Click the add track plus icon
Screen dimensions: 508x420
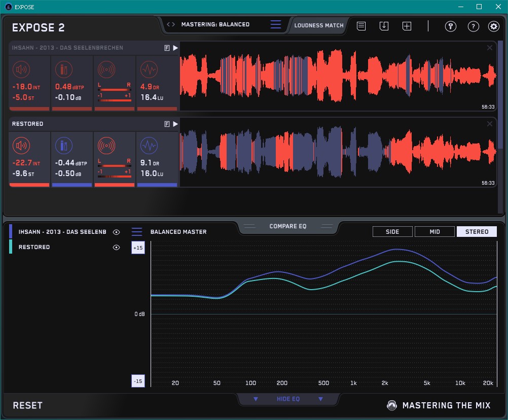click(x=407, y=26)
